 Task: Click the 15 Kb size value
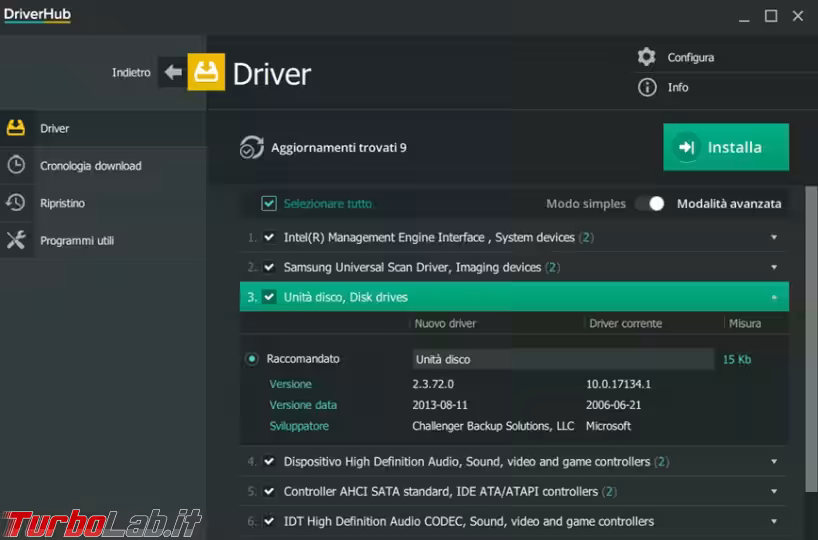pos(737,359)
